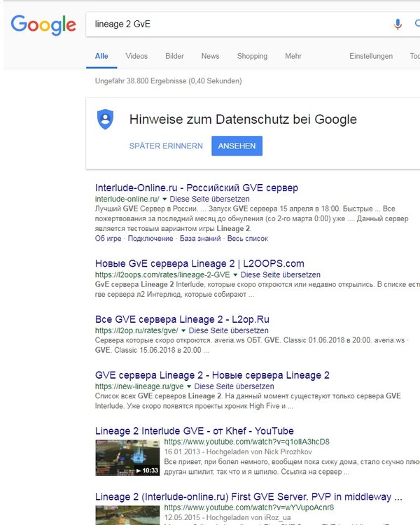Expand dropdown arrow beside l2op.ru URL
This screenshot has height=525, width=420.
click(x=183, y=331)
